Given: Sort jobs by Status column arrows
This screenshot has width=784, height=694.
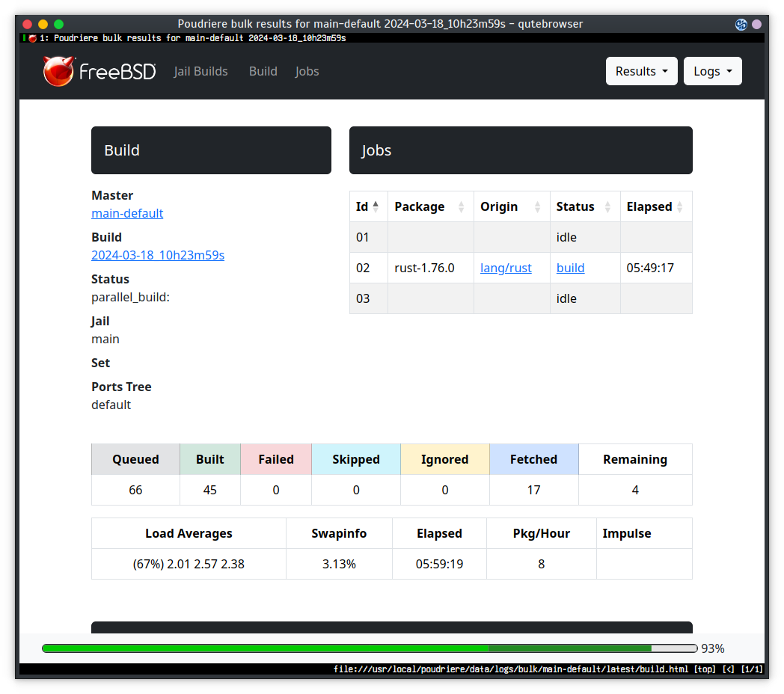Looking at the screenshot, I should pos(607,207).
